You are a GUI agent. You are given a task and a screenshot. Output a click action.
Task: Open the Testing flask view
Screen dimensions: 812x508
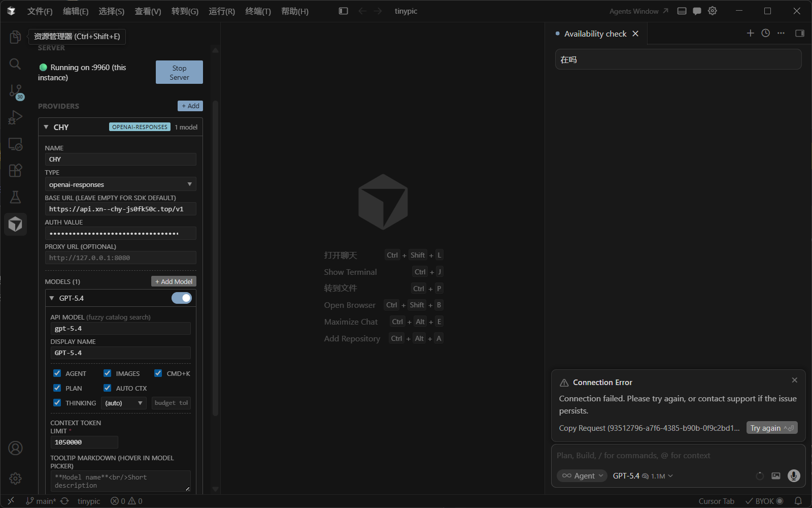15,197
